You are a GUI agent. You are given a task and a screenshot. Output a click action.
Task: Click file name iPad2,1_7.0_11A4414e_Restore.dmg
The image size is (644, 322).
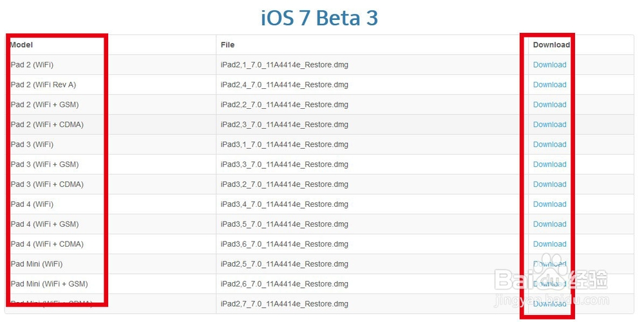[x=284, y=65]
